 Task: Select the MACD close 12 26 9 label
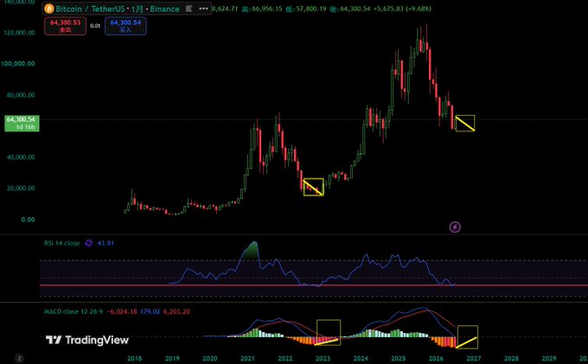click(x=73, y=311)
